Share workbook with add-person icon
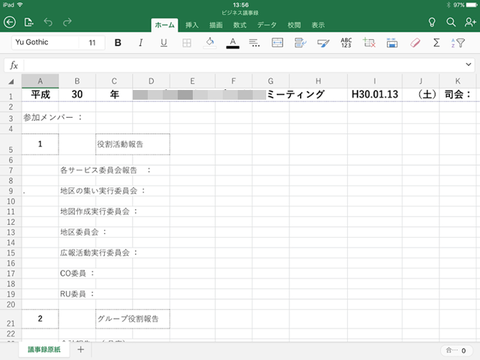Image resolution: width=480 pixels, height=360 pixels. point(470,22)
